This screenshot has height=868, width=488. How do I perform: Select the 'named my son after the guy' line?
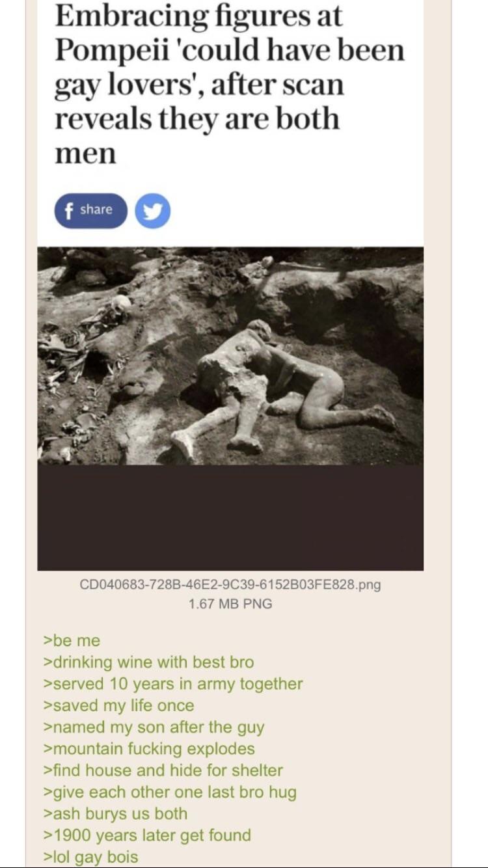(154, 727)
